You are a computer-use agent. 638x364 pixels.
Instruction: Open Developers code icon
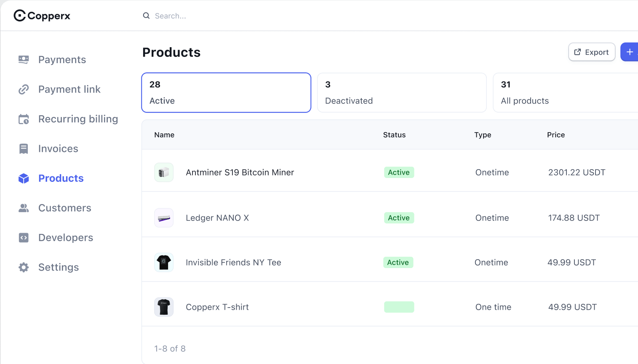(x=24, y=238)
